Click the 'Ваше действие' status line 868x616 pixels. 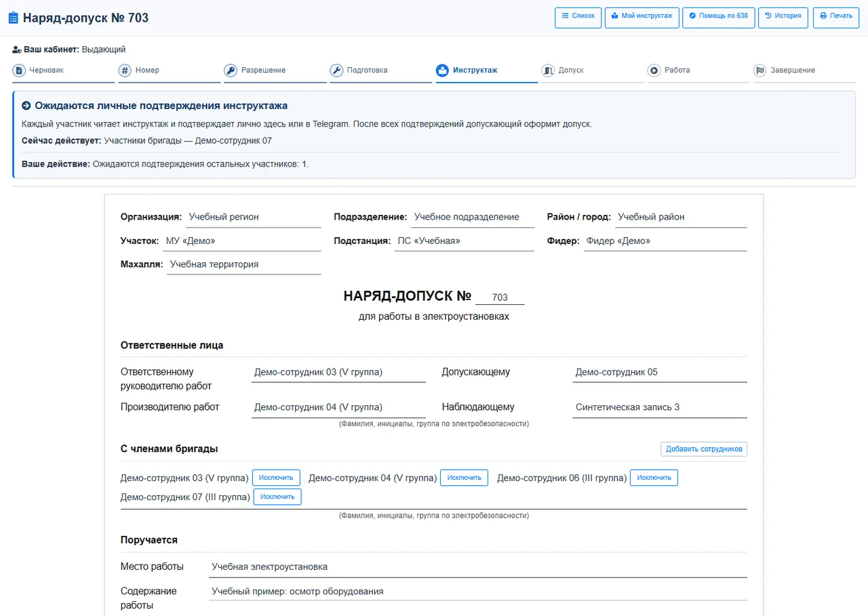click(x=165, y=164)
